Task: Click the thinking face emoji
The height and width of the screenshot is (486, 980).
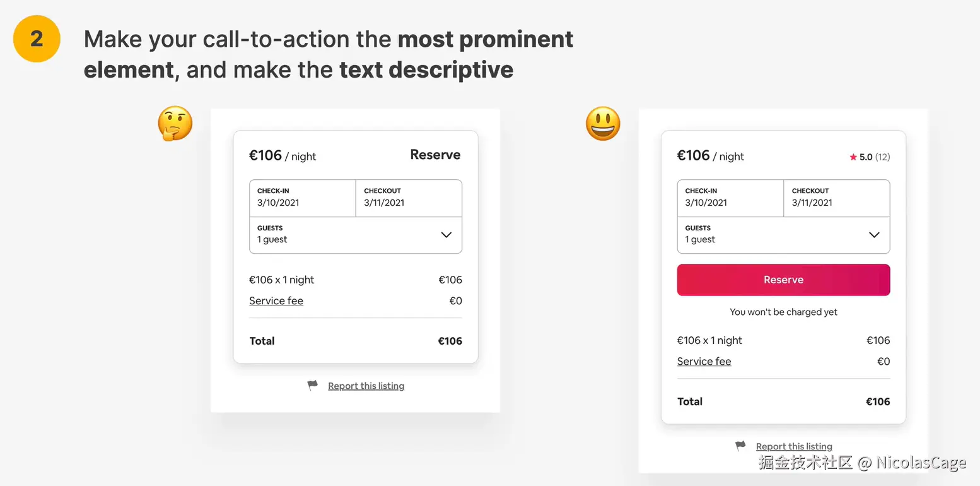Action: (175, 123)
